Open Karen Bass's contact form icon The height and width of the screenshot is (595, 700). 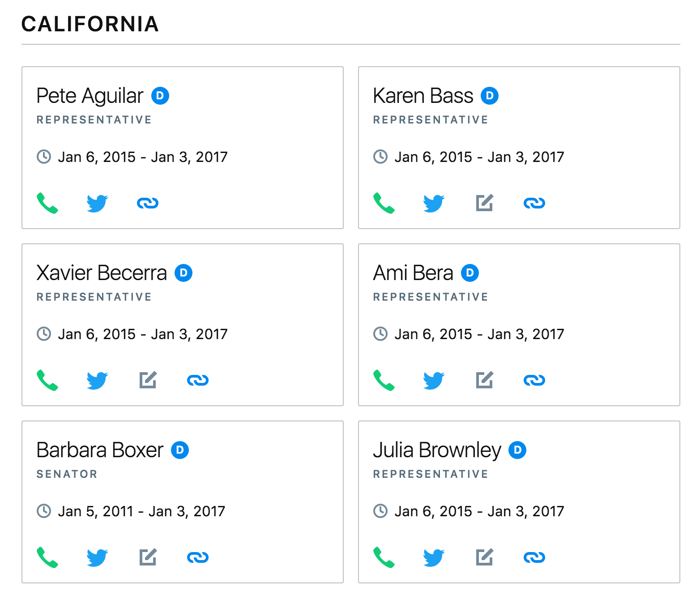(x=484, y=203)
